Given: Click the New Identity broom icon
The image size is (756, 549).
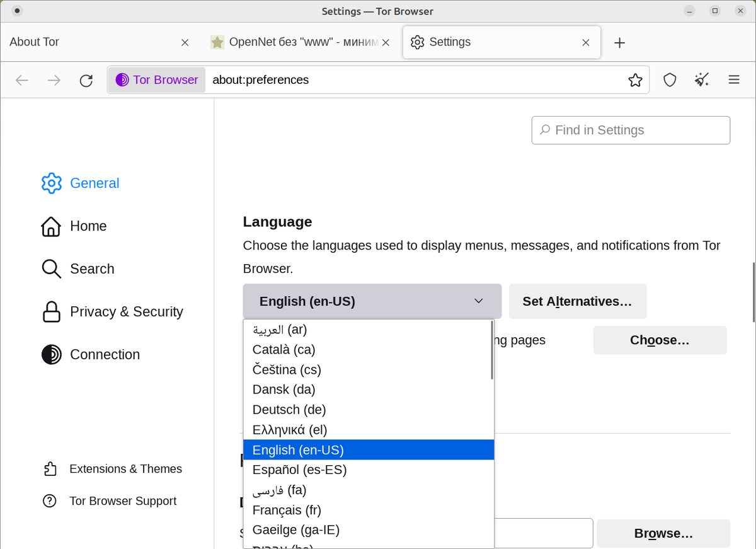Looking at the screenshot, I should 702,80.
